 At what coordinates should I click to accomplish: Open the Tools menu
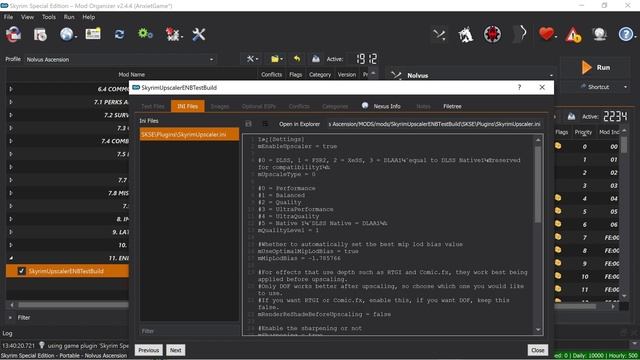click(49, 17)
